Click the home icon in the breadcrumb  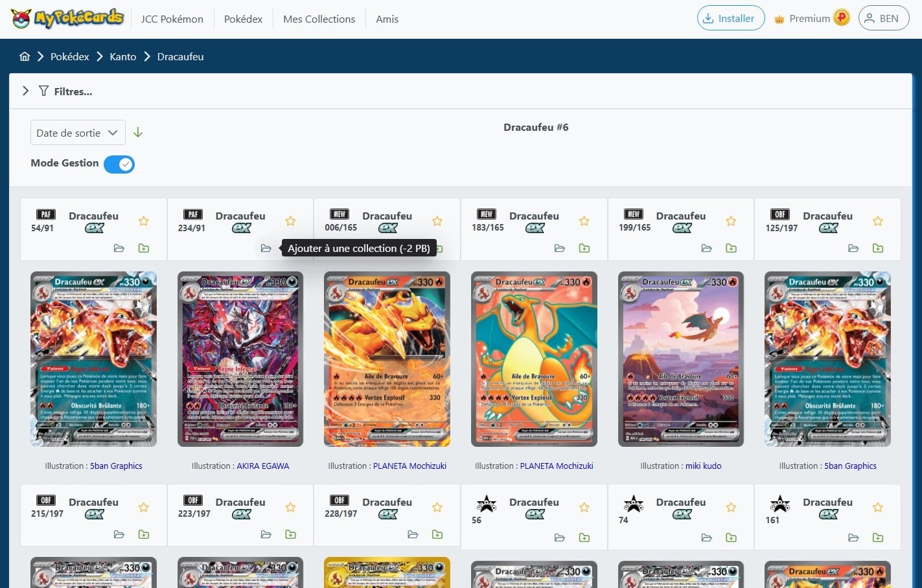click(25, 56)
